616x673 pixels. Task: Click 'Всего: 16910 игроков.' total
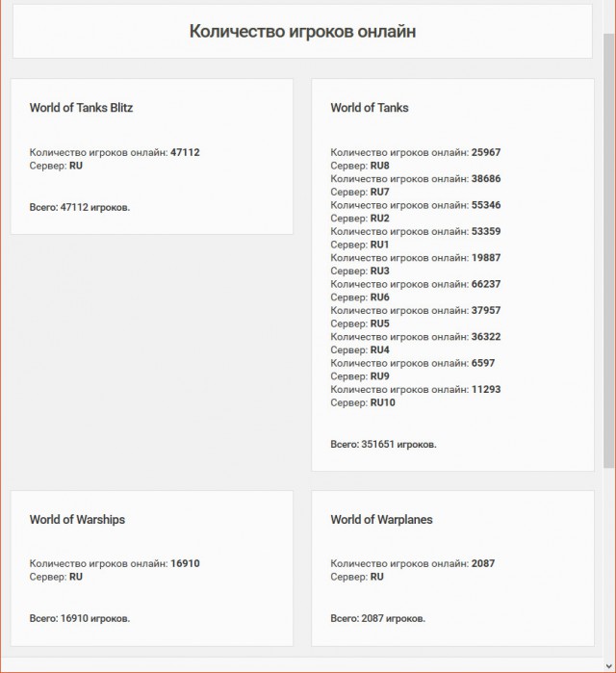point(79,618)
